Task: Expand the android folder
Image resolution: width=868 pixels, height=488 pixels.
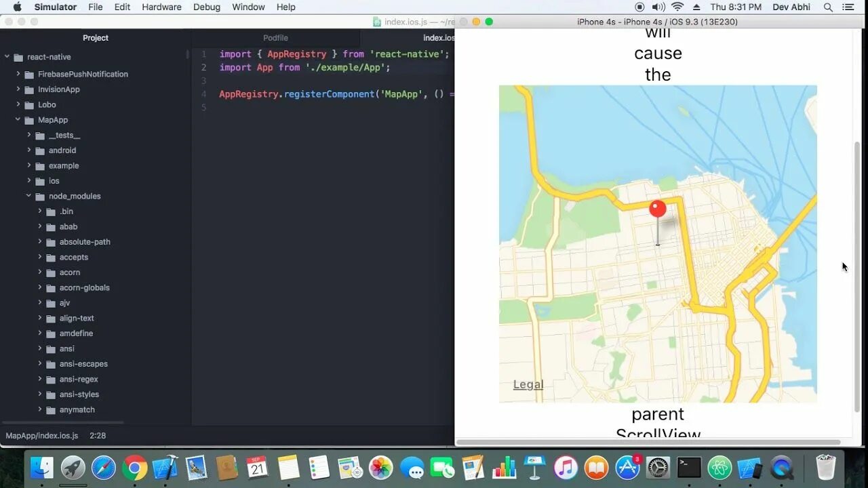Action: pyautogui.click(x=29, y=150)
